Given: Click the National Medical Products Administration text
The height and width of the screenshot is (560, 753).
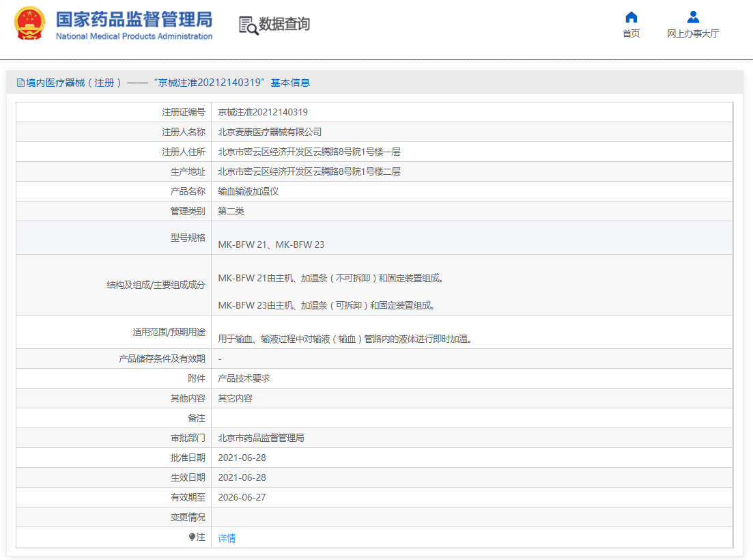Looking at the screenshot, I should (134, 36).
